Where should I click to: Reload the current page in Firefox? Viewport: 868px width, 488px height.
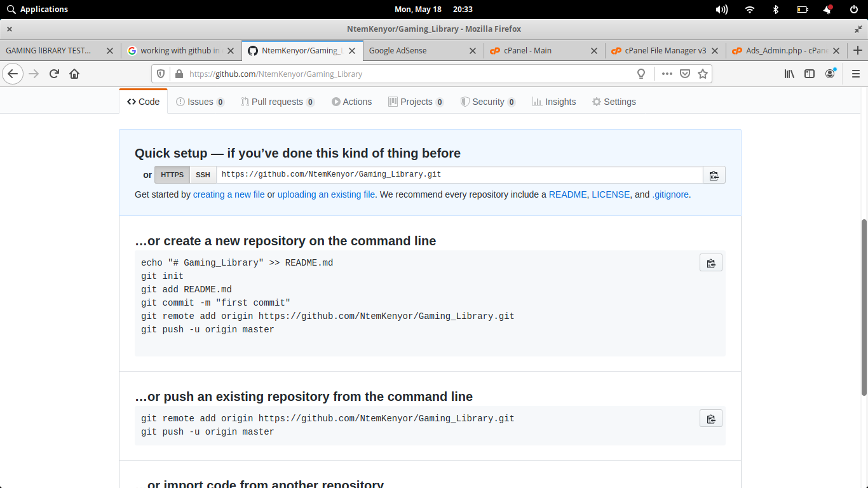(54, 74)
